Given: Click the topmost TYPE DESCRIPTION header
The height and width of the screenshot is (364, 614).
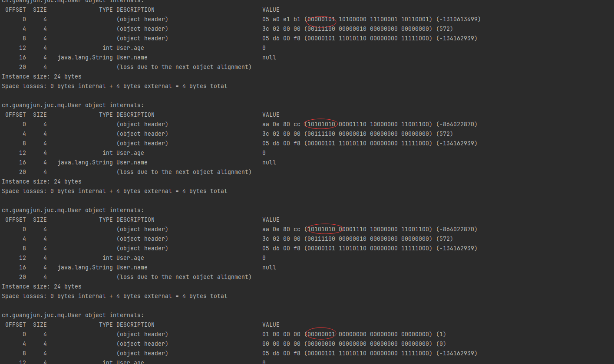Looking at the screenshot, I should (126, 10).
